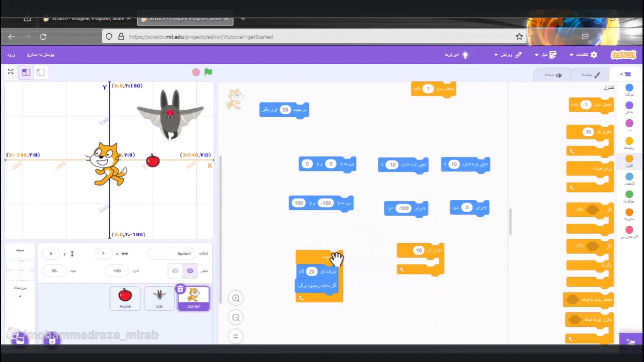Zoom out the code workspace
Viewport: 644px width, 362px height.
tap(236, 317)
